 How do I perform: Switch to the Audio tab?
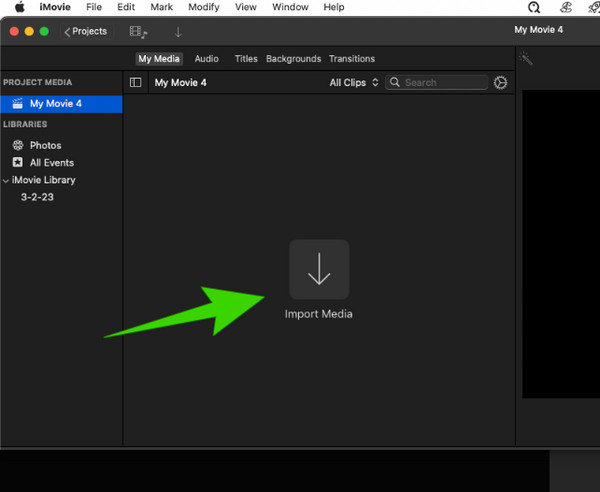coord(207,59)
